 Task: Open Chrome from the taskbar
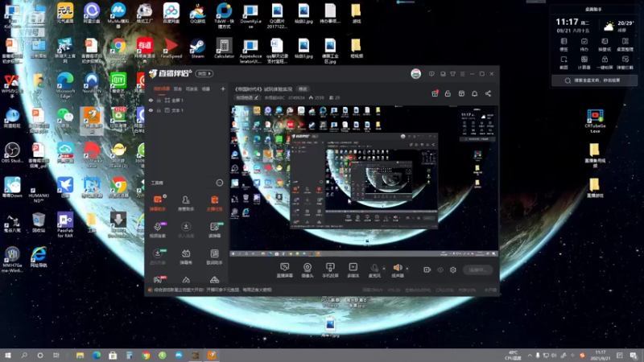pos(146,355)
